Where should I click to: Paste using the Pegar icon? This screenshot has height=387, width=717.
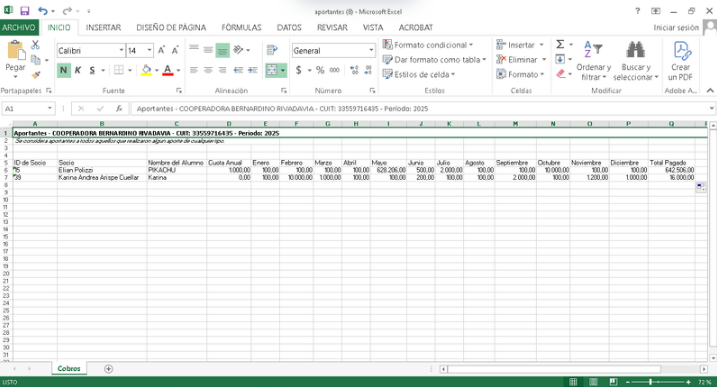click(15, 50)
